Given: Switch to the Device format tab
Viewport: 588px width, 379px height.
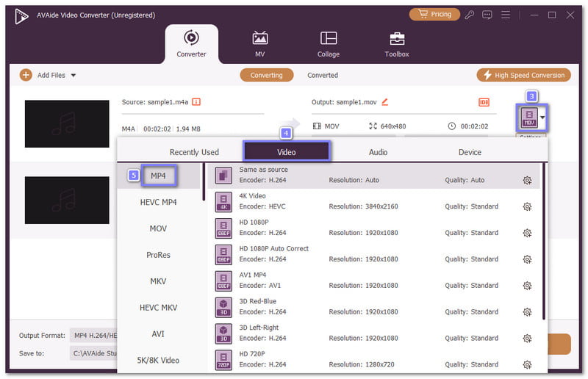Looking at the screenshot, I should [x=470, y=152].
